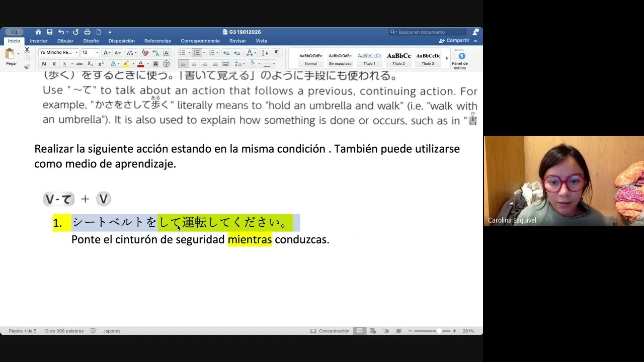
Task: Click the Buscar en documento search field
Action: point(428,32)
